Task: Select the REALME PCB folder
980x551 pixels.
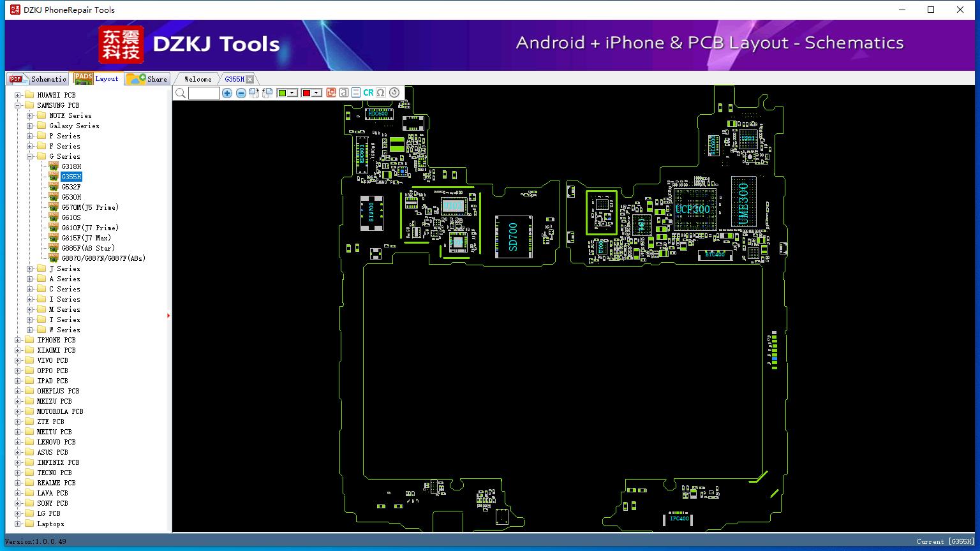Action: click(x=56, y=483)
